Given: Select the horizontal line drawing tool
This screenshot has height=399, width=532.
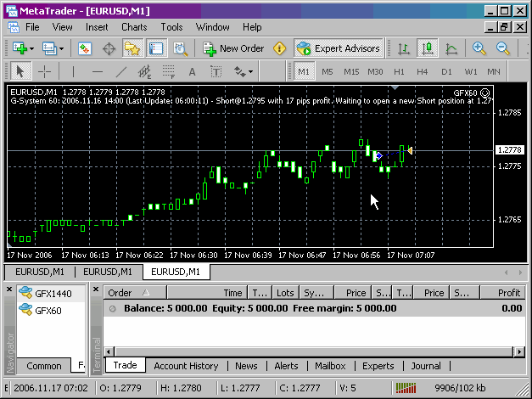Looking at the screenshot, I should point(98,71).
